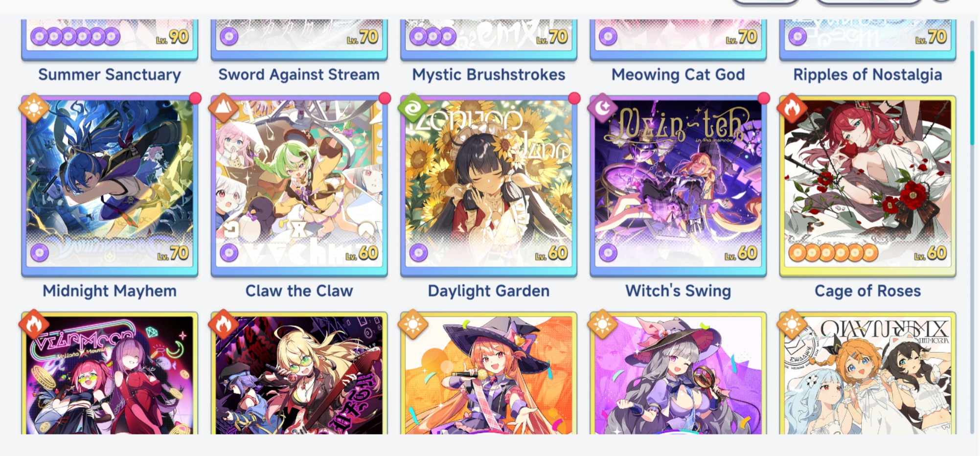Image resolution: width=980 pixels, height=456 pixels.
Task: Click the Summer Sanctuary card title
Action: pyautogui.click(x=110, y=74)
